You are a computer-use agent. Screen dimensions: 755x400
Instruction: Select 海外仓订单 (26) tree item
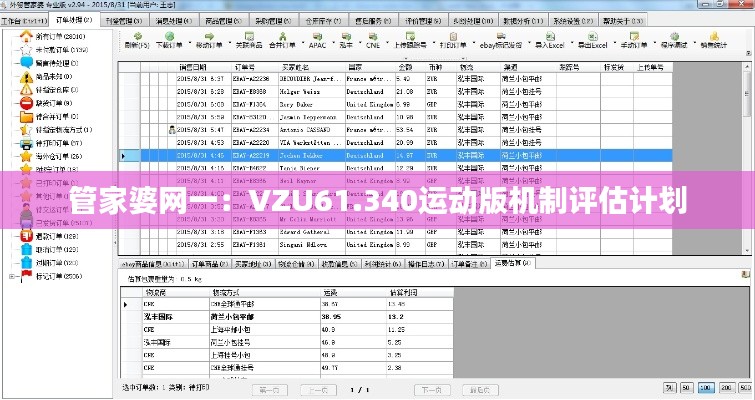59,156
